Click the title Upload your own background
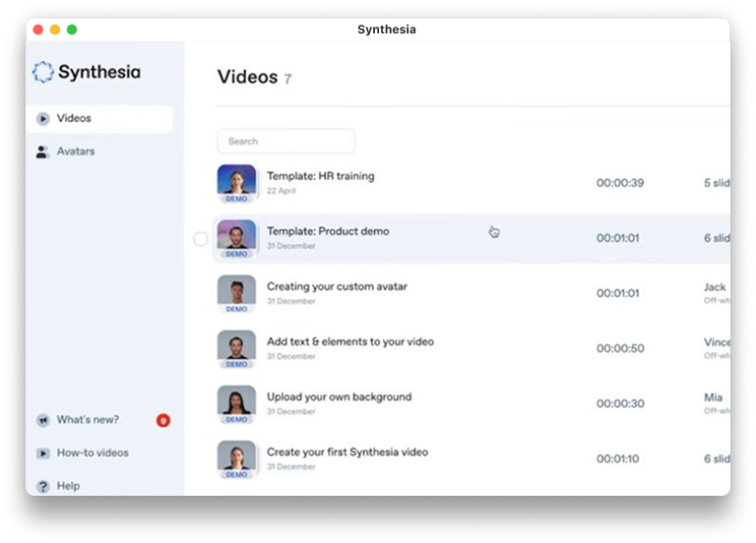The image size is (756, 543). click(340, 397)
